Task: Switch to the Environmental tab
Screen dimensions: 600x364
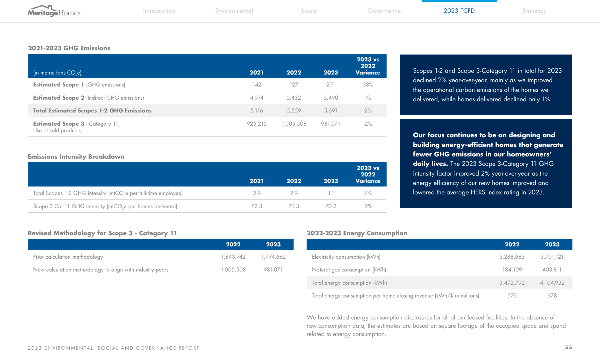Action: pyautogui.click(x=234, y=11)
